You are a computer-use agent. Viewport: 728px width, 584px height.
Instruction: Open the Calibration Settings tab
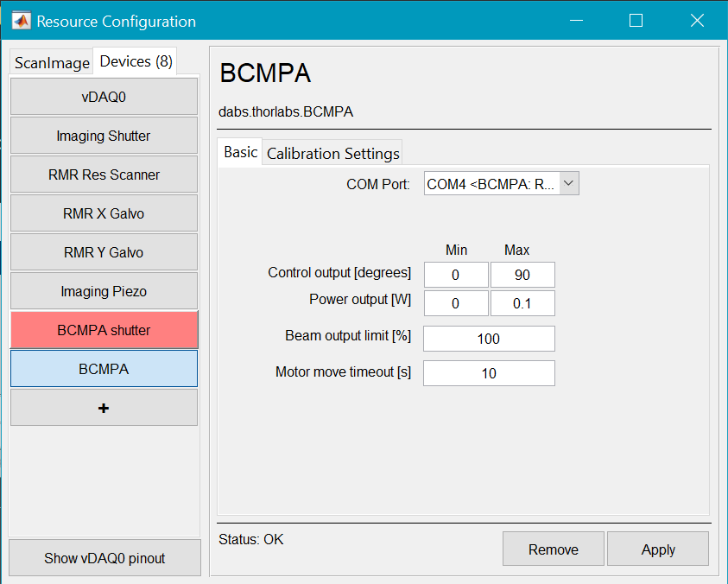tap(332, 153)
